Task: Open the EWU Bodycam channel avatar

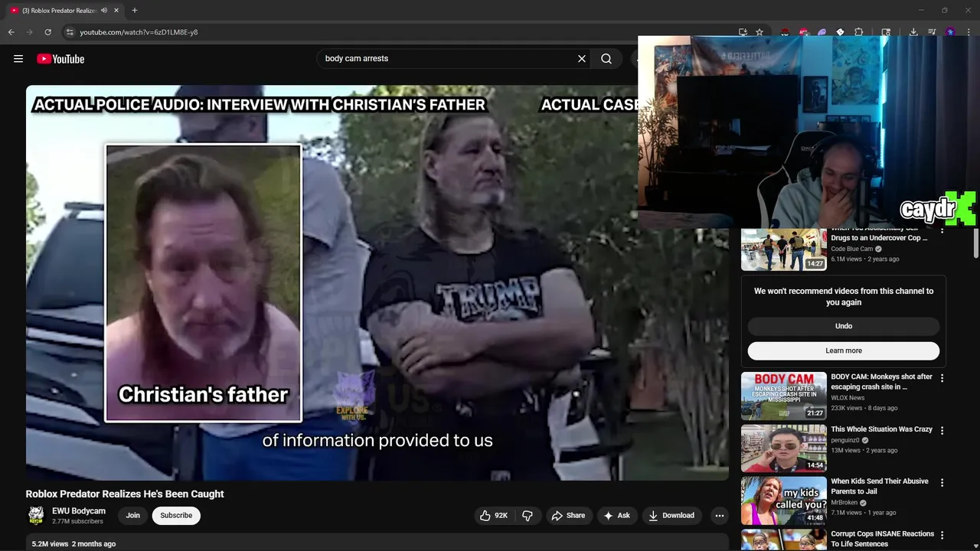Action: click(36, 516)
